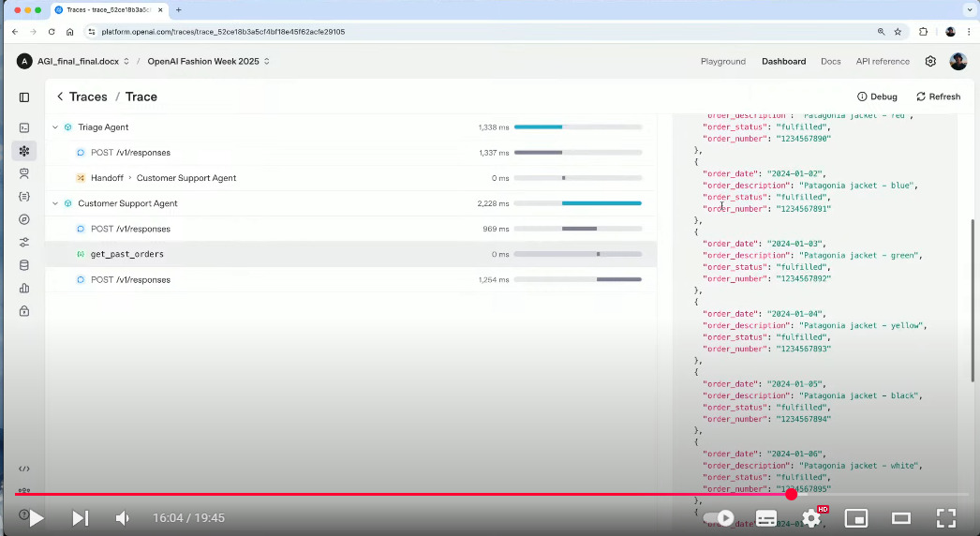The height and width of the screenshot is (536, 980).
Task: Seek using the red video progress bar handle
Action: [x=792, y=494]
